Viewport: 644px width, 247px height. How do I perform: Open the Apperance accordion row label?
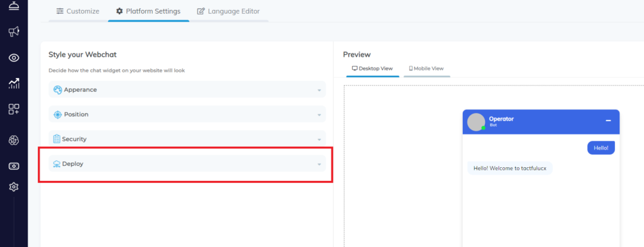80,89
